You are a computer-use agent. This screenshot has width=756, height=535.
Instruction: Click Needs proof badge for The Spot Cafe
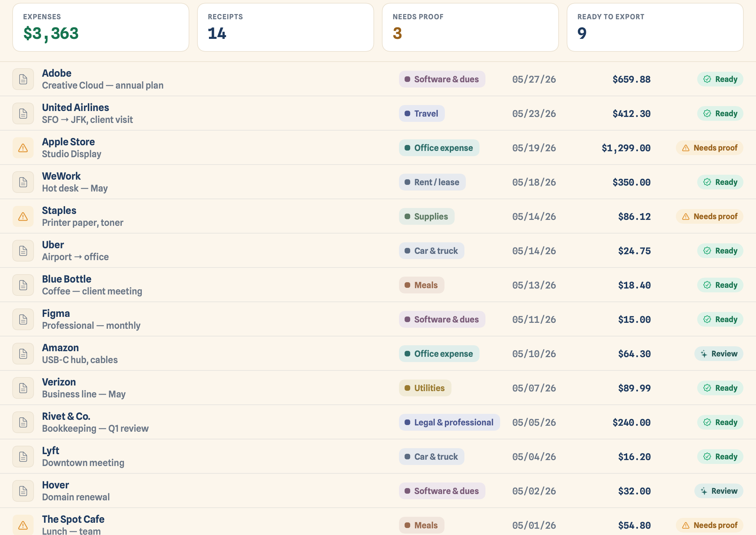pyautogui.click(x=709, y=525)
